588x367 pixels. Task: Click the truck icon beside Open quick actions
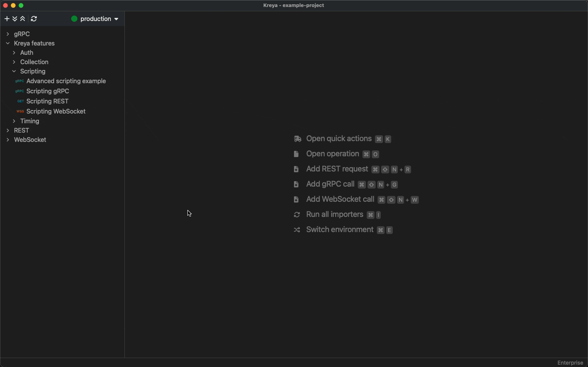click(297, 139)
